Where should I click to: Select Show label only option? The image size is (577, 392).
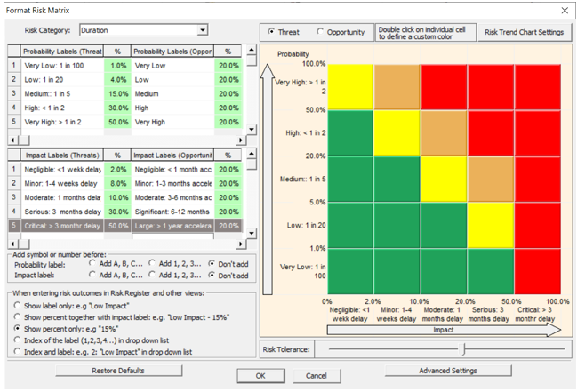point(17,305)
